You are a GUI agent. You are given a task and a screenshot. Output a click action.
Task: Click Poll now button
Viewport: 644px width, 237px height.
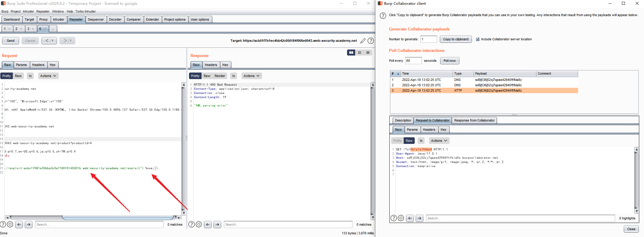(x=449, y=61)
